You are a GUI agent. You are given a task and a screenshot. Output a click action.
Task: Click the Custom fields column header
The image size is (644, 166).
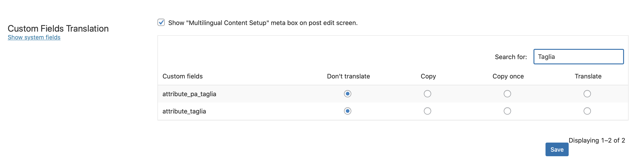pyautogui.click(x=182, y=76)
